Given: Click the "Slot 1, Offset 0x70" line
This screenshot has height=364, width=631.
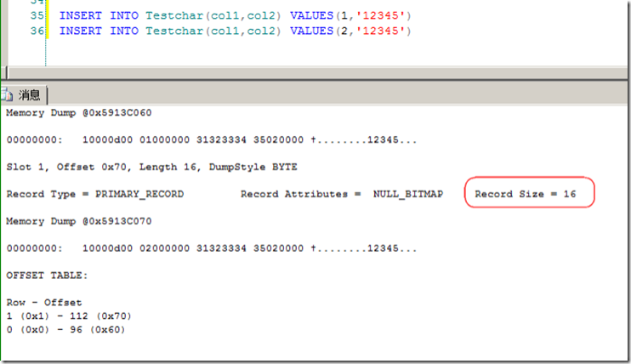Looking at the screenshot, I should click(x=151, y=167).
